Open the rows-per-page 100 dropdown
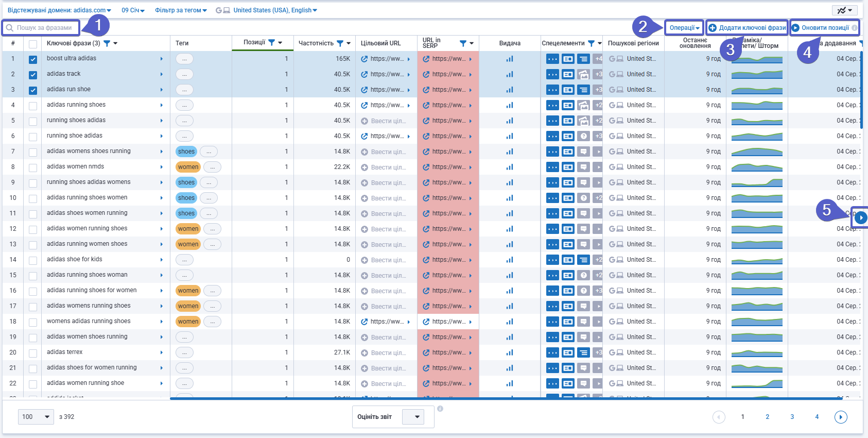The height and width of the screenshot is (438, 868). [x=36, y=417]
